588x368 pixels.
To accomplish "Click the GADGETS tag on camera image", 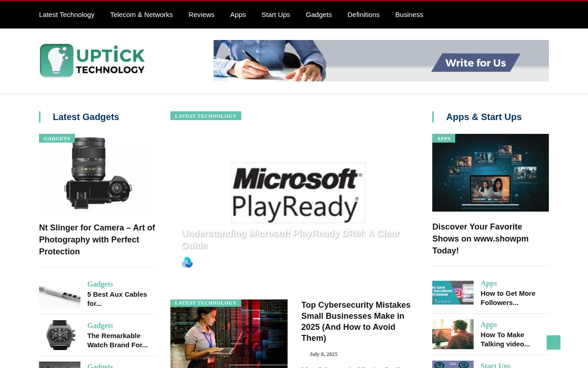I will [57, 138].
